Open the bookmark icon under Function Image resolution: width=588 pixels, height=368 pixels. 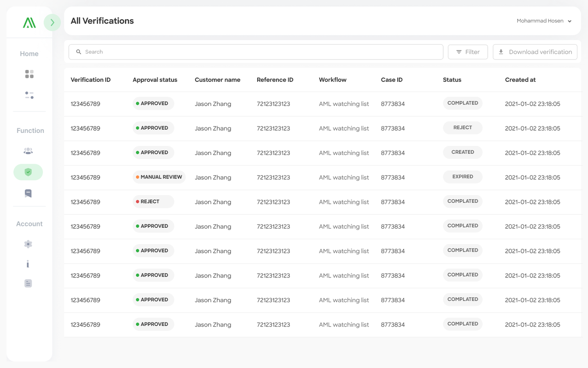(x=28, y=193)
